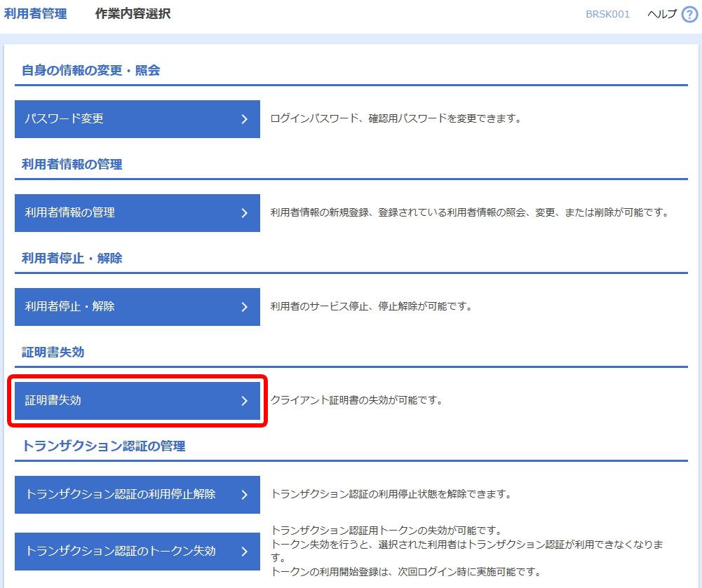
Task: Click the chevron on 利用者情報の管理 button
Action: click(x=244, y=213)
